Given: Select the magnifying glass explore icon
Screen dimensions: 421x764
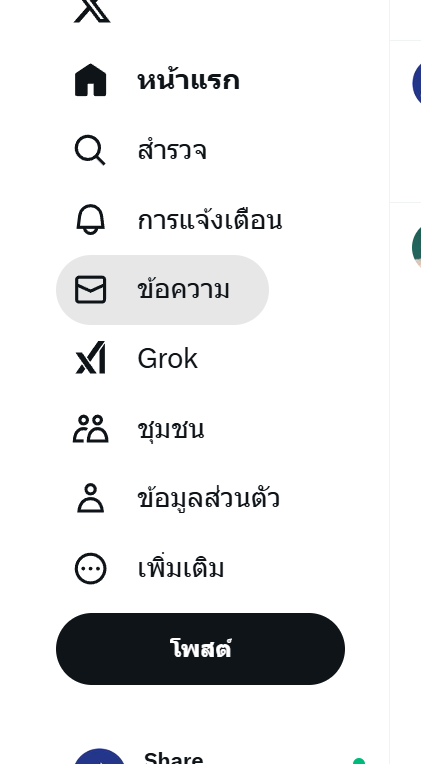Looking at the screenshot, I should tap(90, 150).
